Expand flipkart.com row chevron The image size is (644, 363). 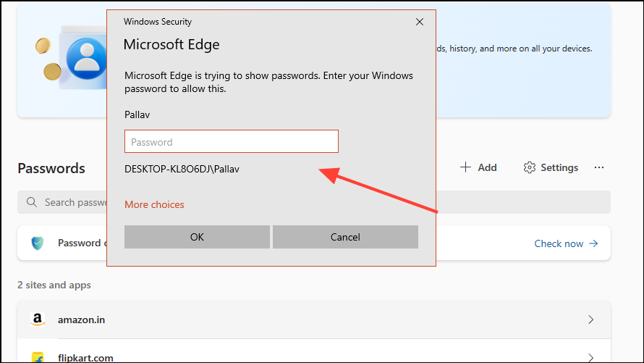pyautogui.click(x=590, y=357)
